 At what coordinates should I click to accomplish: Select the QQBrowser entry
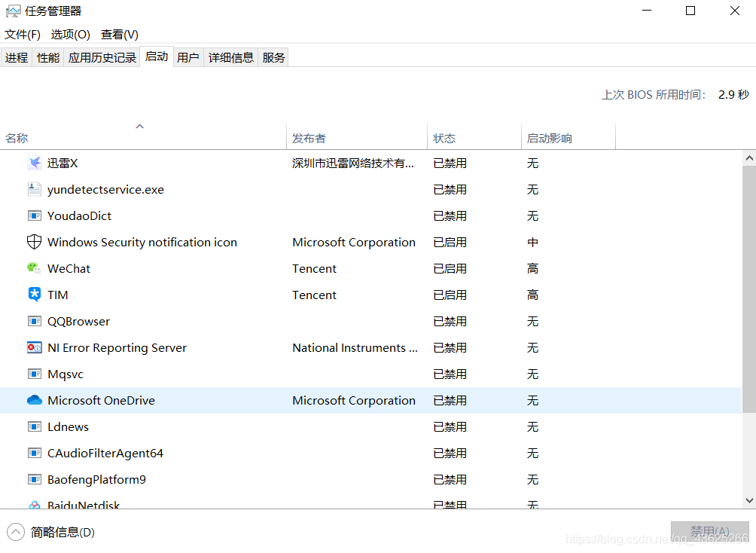[78, 321]
